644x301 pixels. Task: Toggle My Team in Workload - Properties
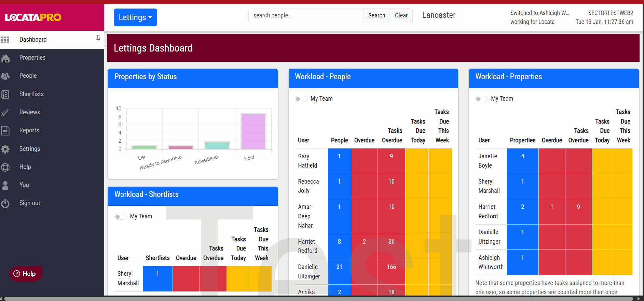481,99
